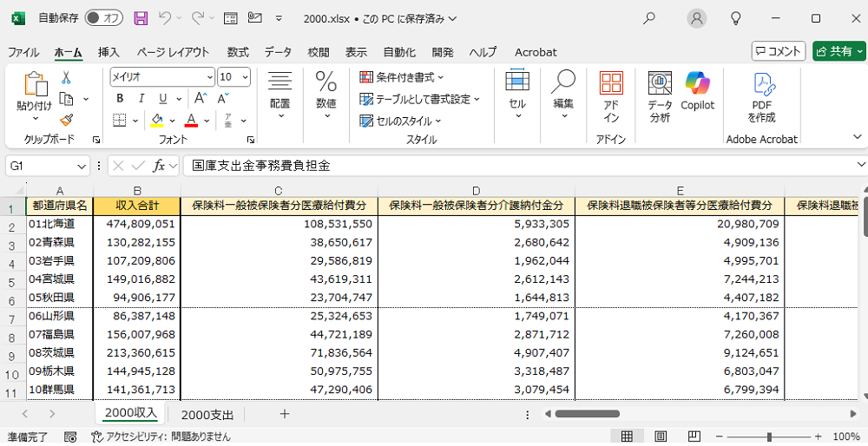Image resolution: width=868 pixels, height=446 pixels.
Task: Click the アドイン add-ins icon
Action: [611, 97]
